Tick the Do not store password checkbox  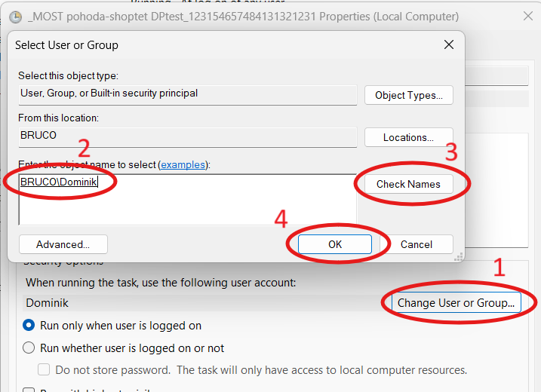click(x=45, y=370)
